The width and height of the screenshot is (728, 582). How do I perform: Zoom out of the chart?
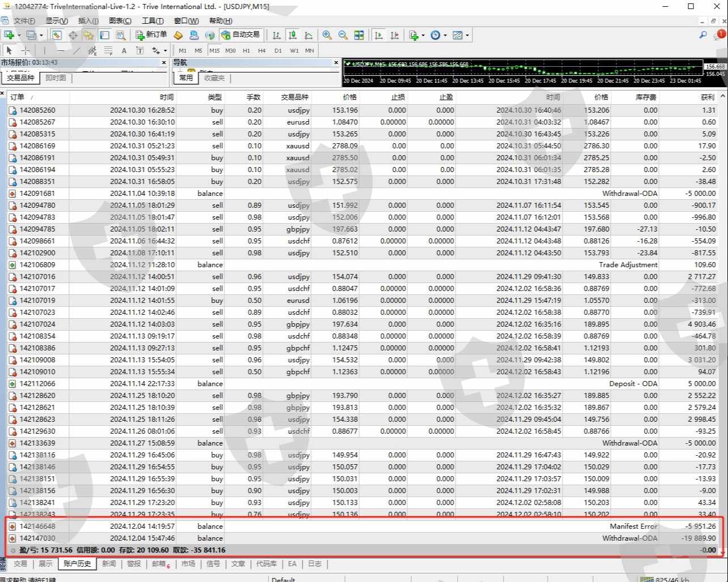coord(343,35)
